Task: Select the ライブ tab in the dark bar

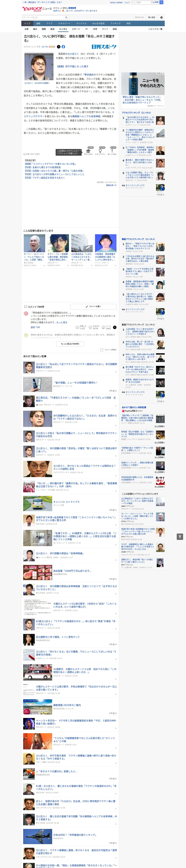Action: [x=49, y=24]
